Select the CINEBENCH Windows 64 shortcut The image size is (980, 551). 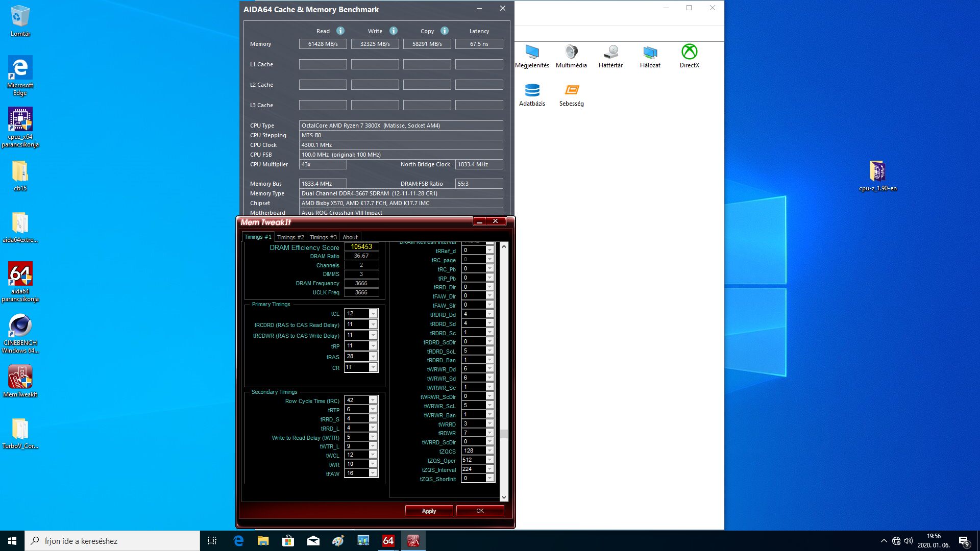point(20,334)
